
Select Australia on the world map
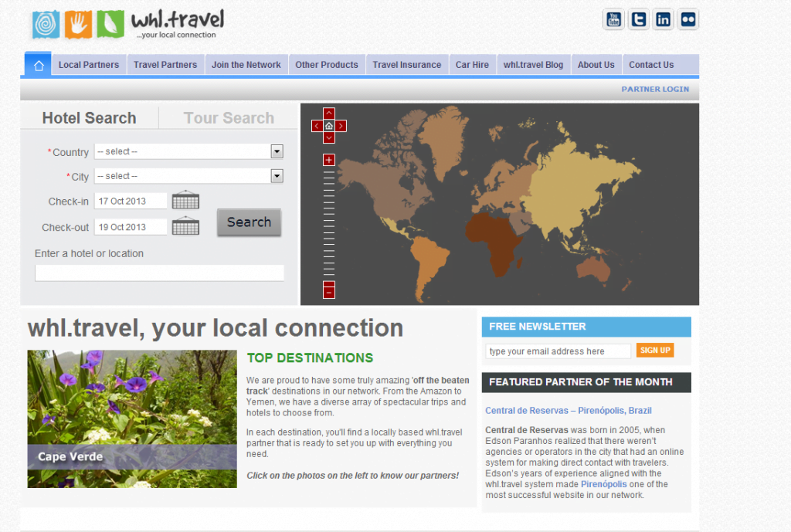594,269
